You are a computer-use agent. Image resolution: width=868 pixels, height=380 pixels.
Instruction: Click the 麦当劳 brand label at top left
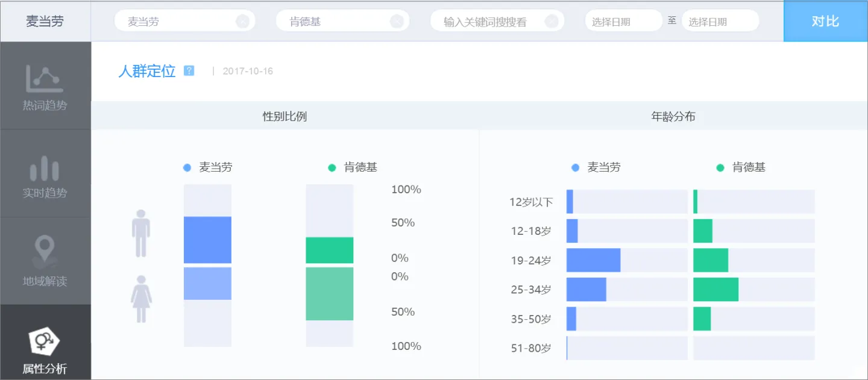[x=45, y=21]
